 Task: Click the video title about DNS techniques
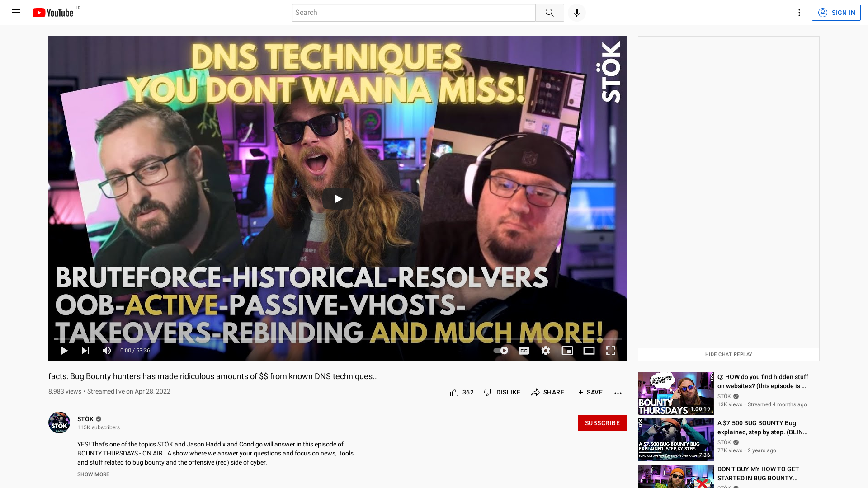click(212, 376)
